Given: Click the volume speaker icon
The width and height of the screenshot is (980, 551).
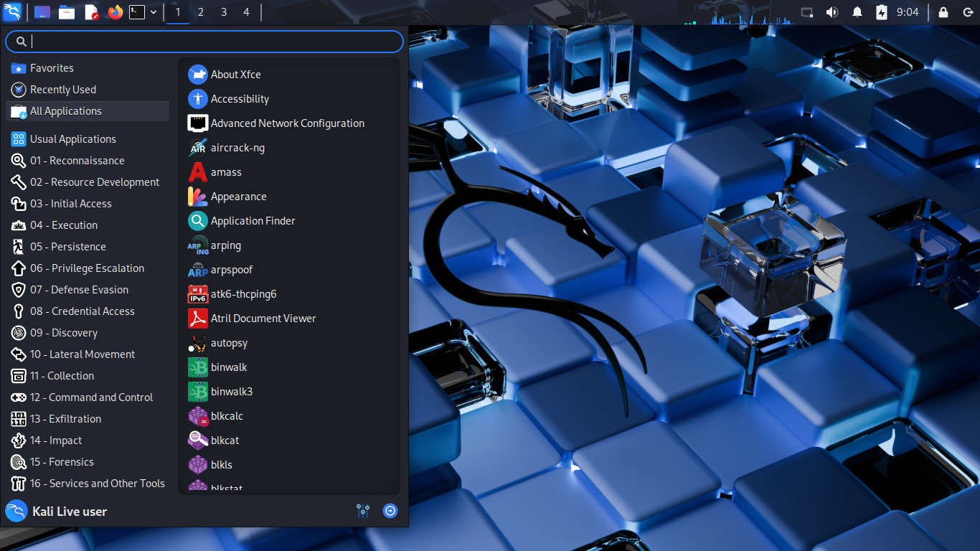Looking at the screenshot, I should 831,12.
